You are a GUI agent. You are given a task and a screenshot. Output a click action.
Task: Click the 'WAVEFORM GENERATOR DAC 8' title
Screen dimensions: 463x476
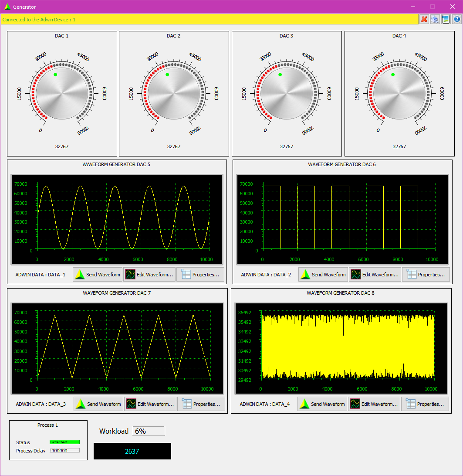tap(341, 293)
